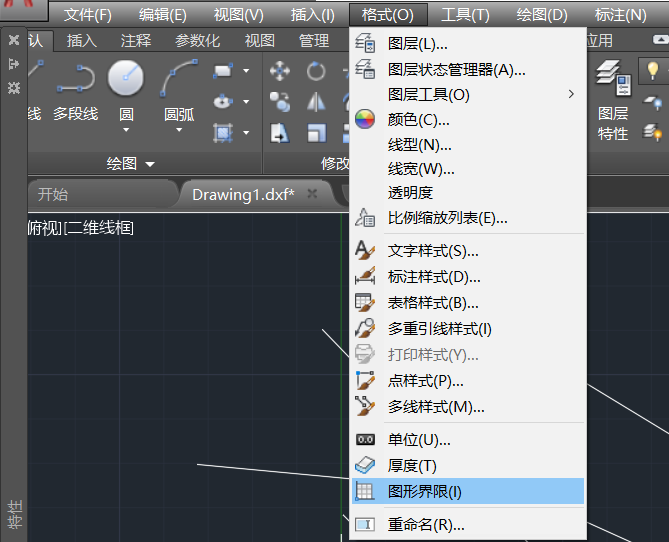Select the Stretch tool in 修改 panel
Viewport: 669px width, 542px height.
coord(280,133)
